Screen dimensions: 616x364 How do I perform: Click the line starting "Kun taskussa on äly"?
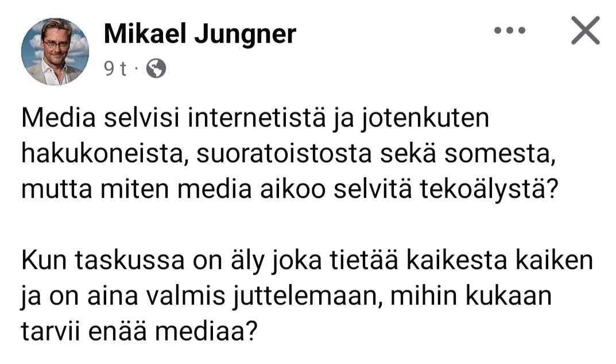307,262
